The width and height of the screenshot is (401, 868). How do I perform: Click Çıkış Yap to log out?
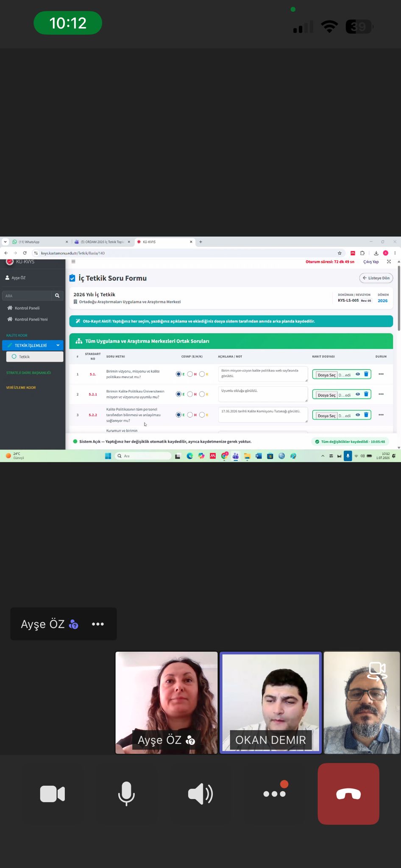(371, 262)
